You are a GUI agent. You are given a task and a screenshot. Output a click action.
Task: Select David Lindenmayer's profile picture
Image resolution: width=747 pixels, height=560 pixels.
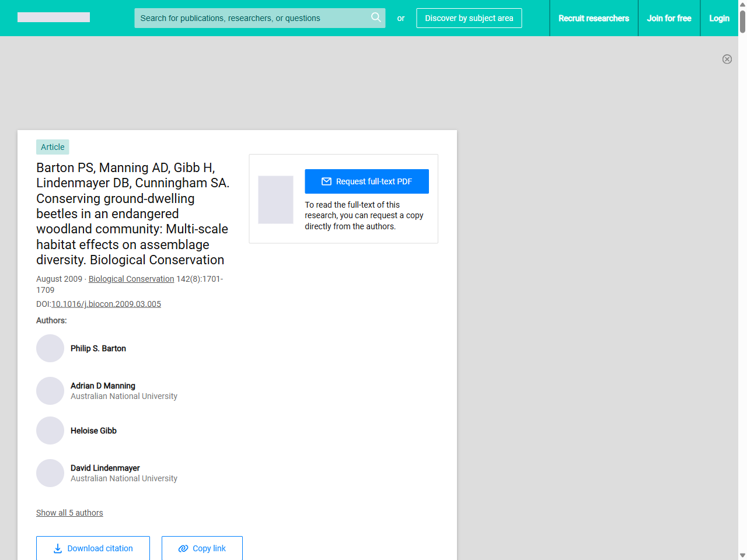[x=50, y=473]
